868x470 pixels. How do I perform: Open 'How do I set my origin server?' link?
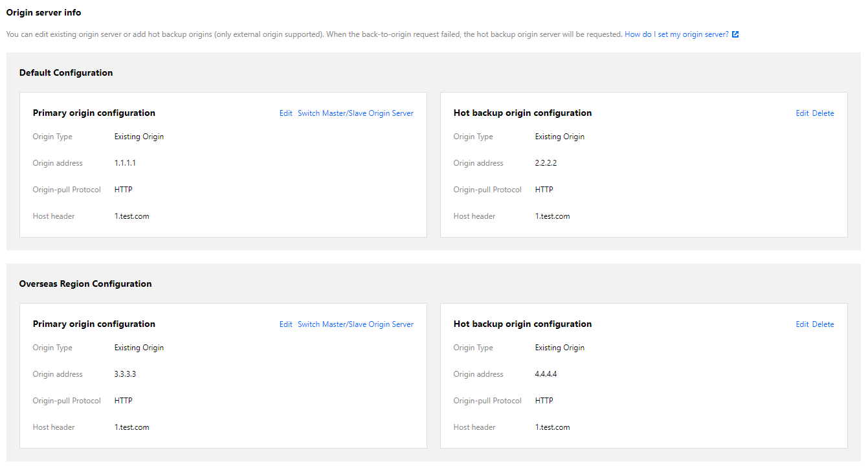pos(676,34)
